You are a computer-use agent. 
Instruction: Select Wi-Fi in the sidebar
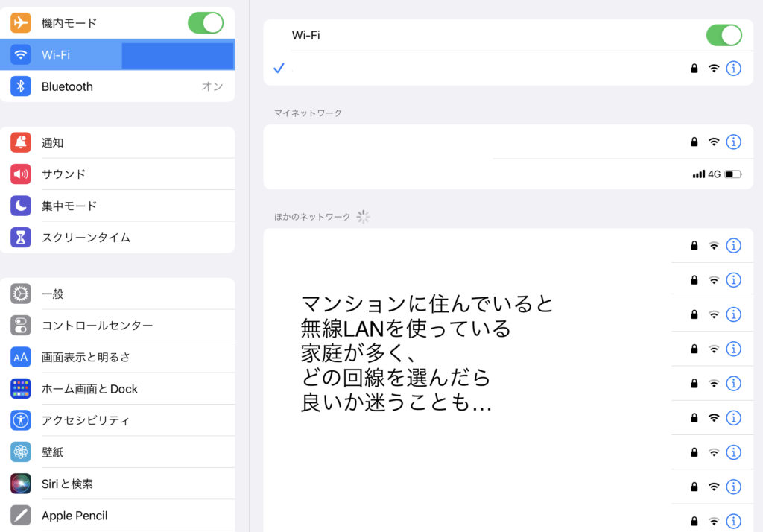click(x=119, y=55)
